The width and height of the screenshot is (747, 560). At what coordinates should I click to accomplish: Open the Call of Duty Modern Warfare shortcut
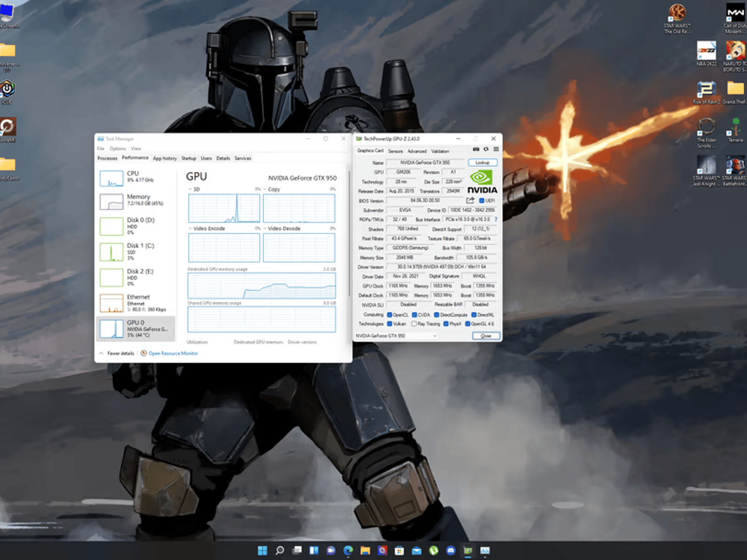click(735, 18)
